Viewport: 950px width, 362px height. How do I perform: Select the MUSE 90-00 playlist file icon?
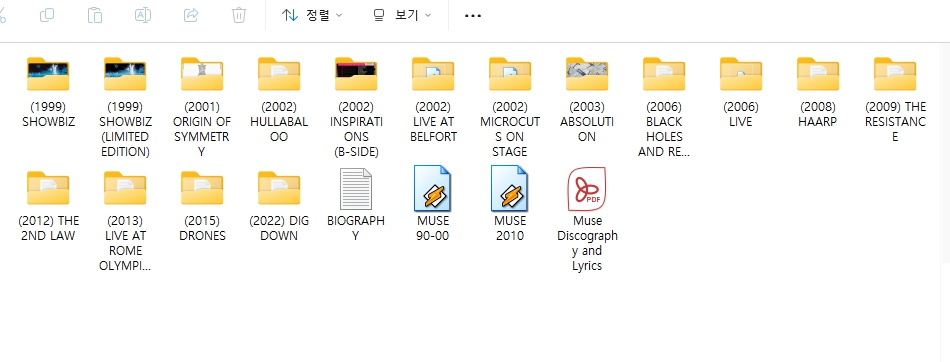pos(433,189)
